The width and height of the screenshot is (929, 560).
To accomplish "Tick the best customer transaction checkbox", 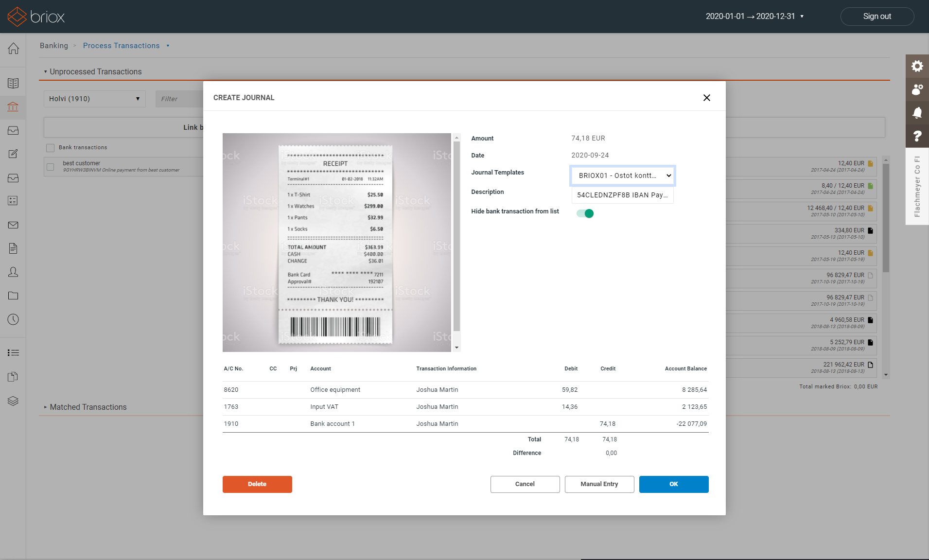I will pos(50,167).
